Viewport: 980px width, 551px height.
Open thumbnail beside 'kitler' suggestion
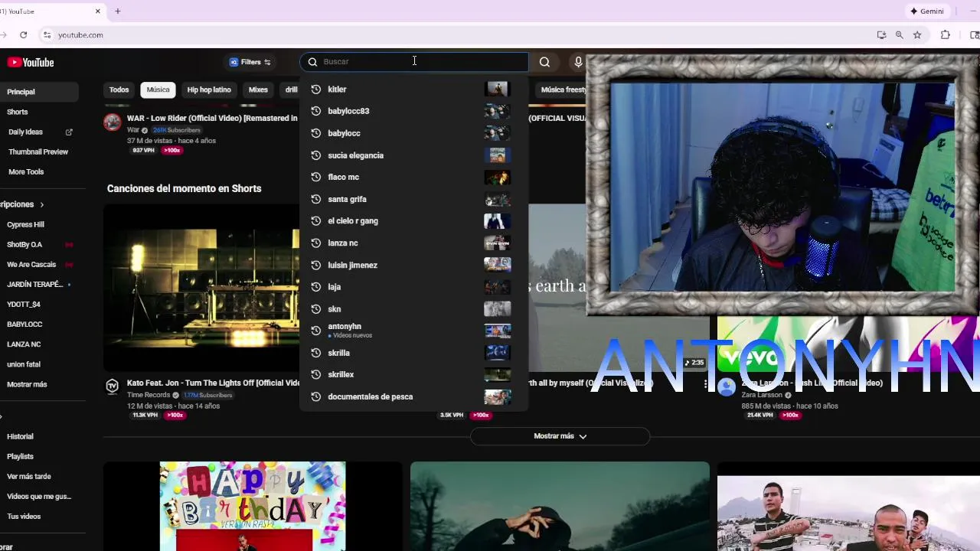[497, 90]
